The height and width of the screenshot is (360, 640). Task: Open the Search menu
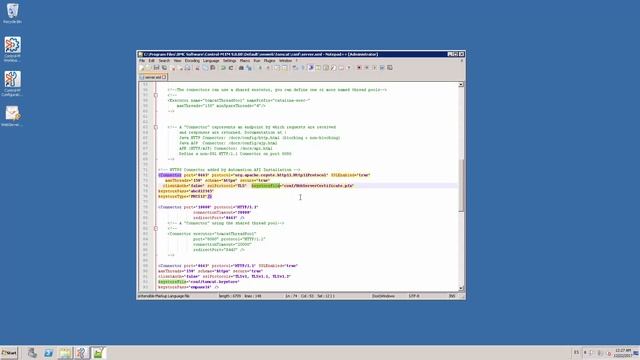click(x=164, y=60)
